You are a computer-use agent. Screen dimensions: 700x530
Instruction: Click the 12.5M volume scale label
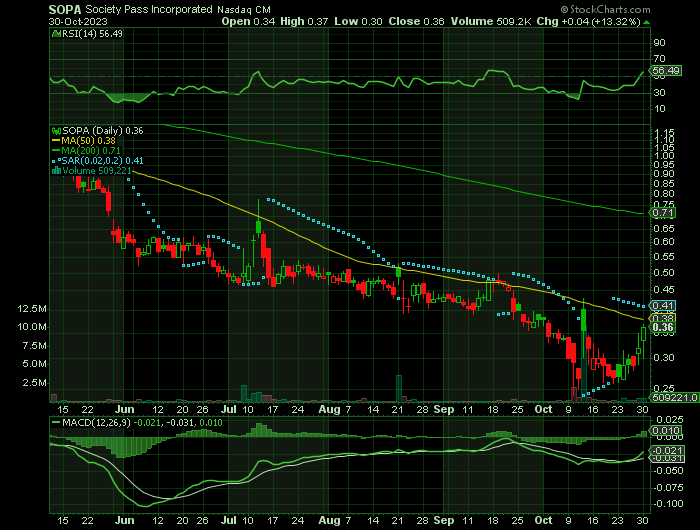(32, 309)
